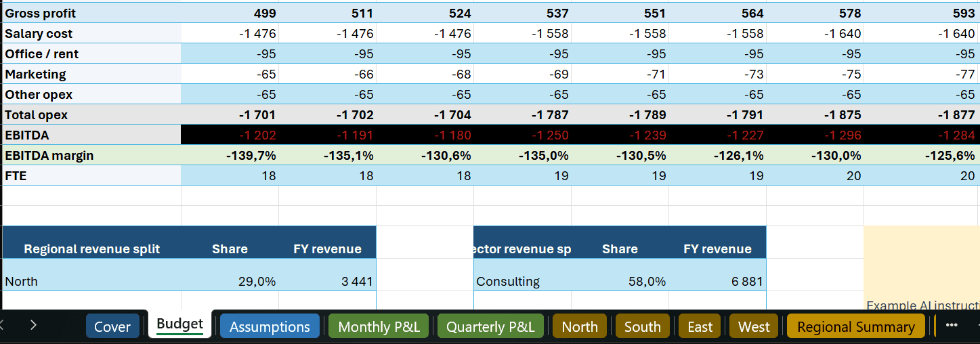Open the Assumptions sheet tab

[270, 327]
